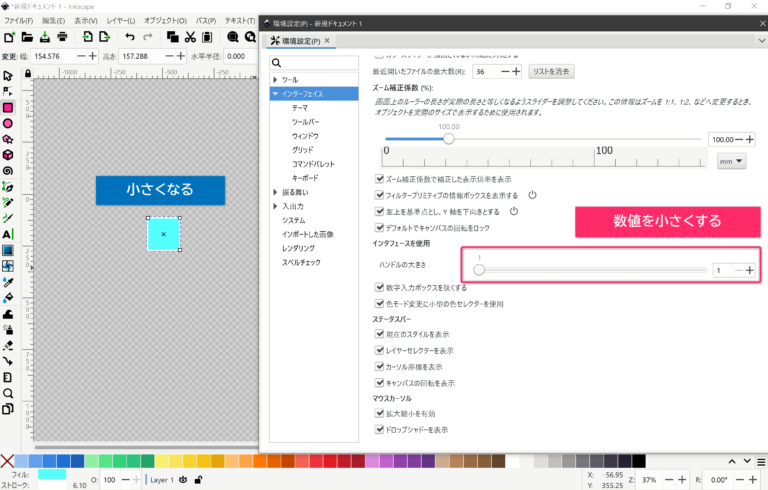Select the Pencil freehand tool
768x490 pixels.
click(x=8, y=202)
